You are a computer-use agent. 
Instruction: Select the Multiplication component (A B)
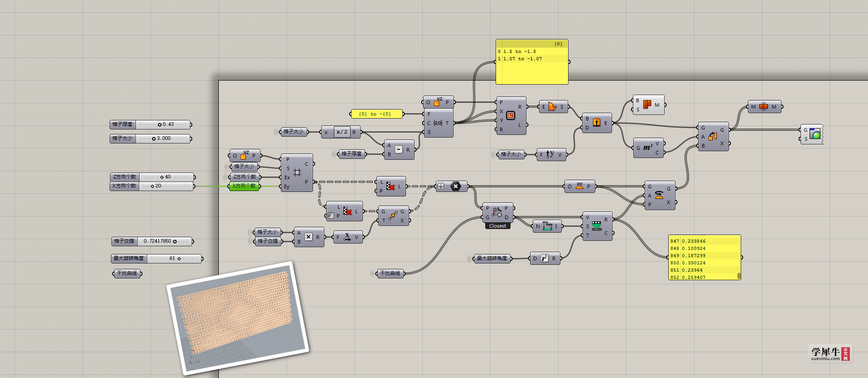(x=309, y=237)
